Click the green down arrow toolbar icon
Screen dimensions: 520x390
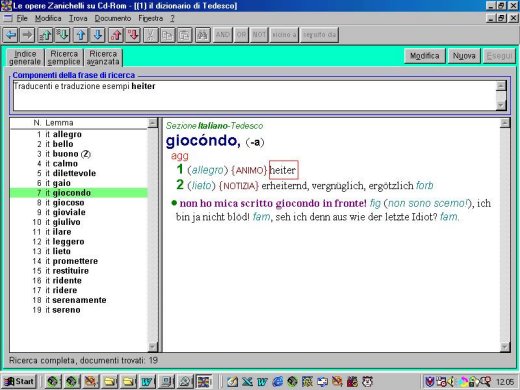pos(63,35)
